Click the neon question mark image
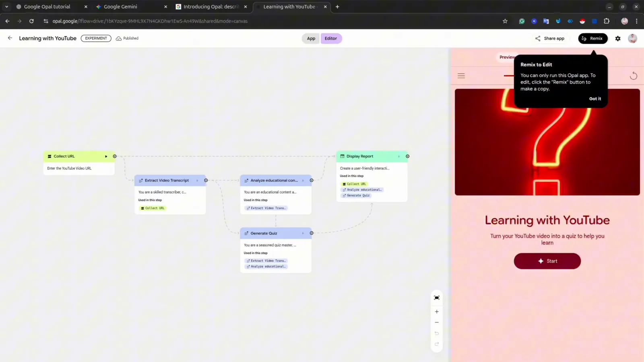644x362 pixels. tap(547, 142)
